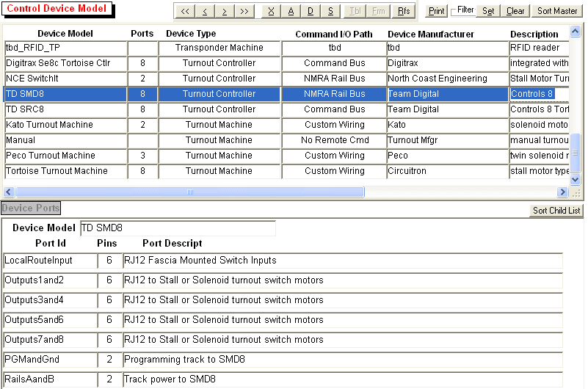Go to previous record with < button
Viewport: 588px width, 389px height.
[x=205, y=11]
